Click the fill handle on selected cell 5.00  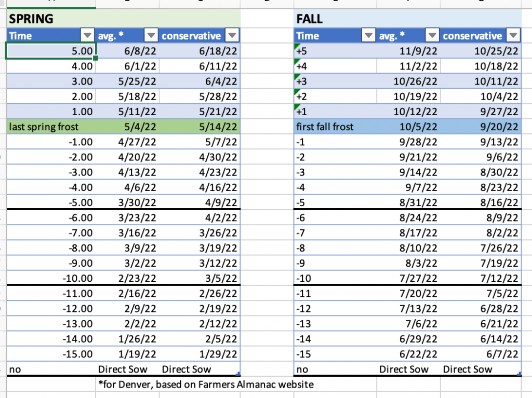pos(96,58)
